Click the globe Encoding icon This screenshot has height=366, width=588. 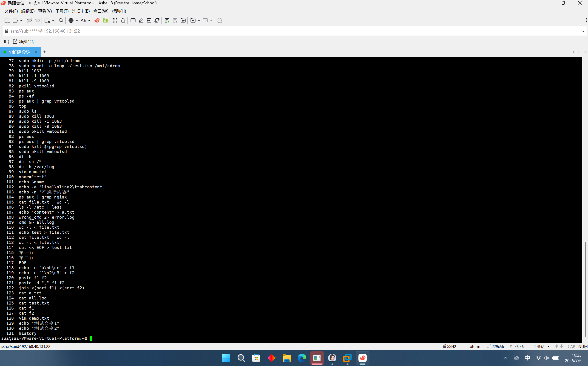(71, 21)
